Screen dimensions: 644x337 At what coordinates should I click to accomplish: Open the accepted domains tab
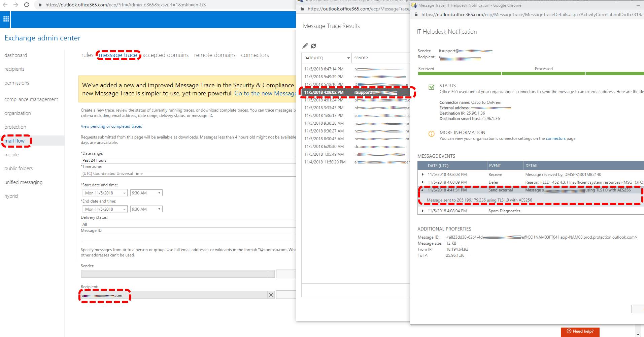[x=165, y=55]
